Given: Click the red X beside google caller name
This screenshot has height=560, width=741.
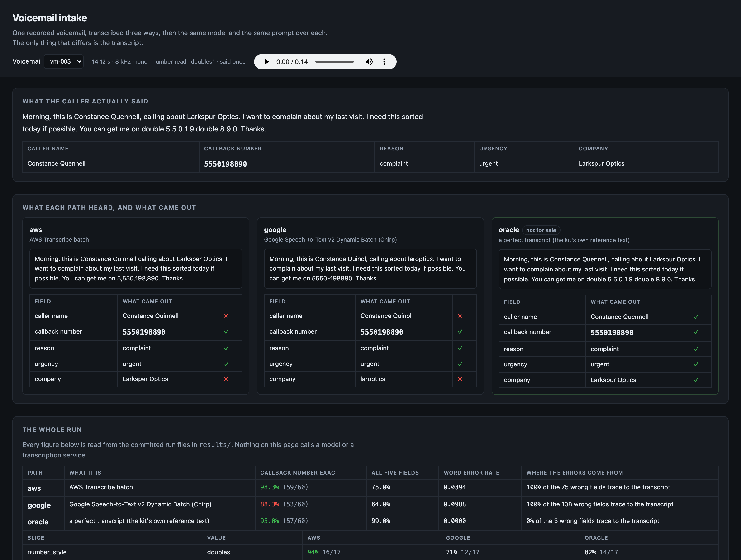Looking at the screenshot, I should click(x=460, y=316).
